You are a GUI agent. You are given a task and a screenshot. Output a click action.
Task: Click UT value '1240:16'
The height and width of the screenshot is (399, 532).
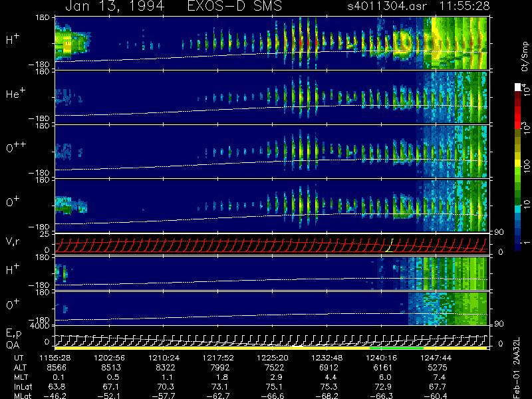[x=381, y=358]
